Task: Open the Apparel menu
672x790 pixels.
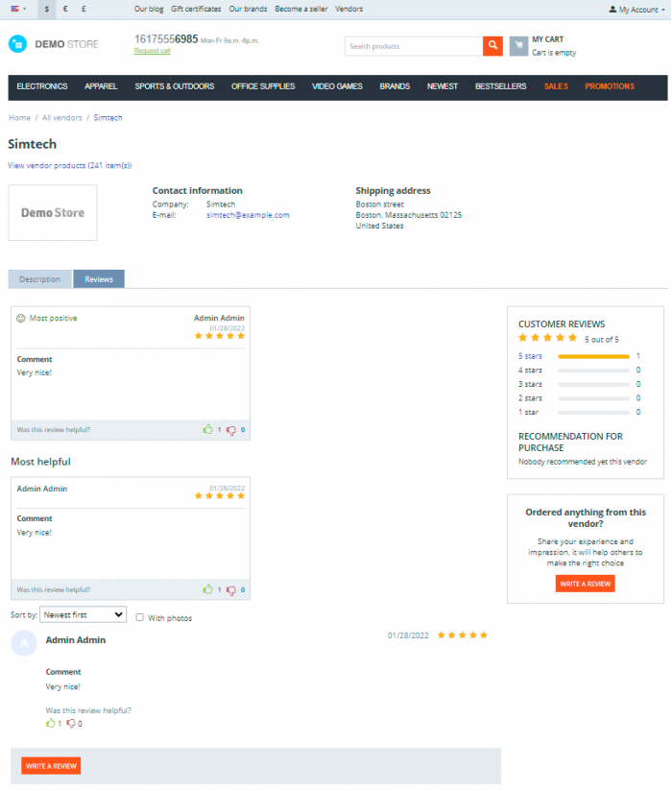Action: point(101,86)
